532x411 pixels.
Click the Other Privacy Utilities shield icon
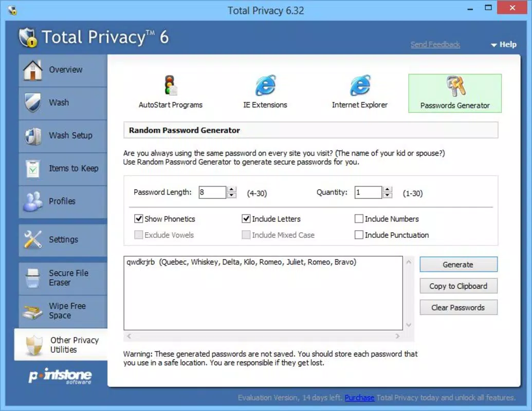(x=34, y=345)
